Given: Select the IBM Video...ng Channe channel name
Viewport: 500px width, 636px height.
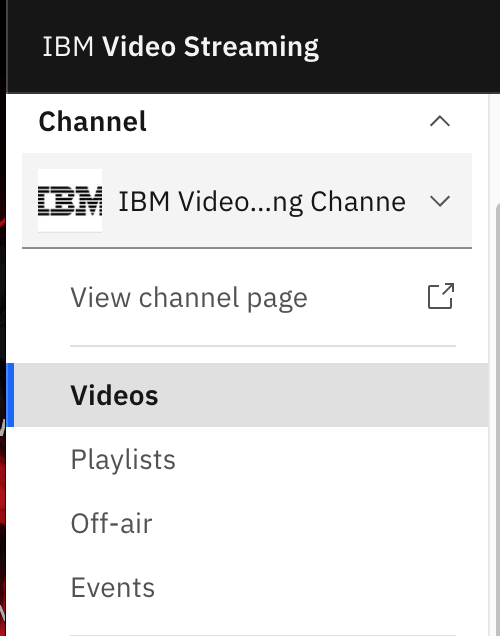Looking at the screenshot, I should pyautogui.click(x=262, y=202).
